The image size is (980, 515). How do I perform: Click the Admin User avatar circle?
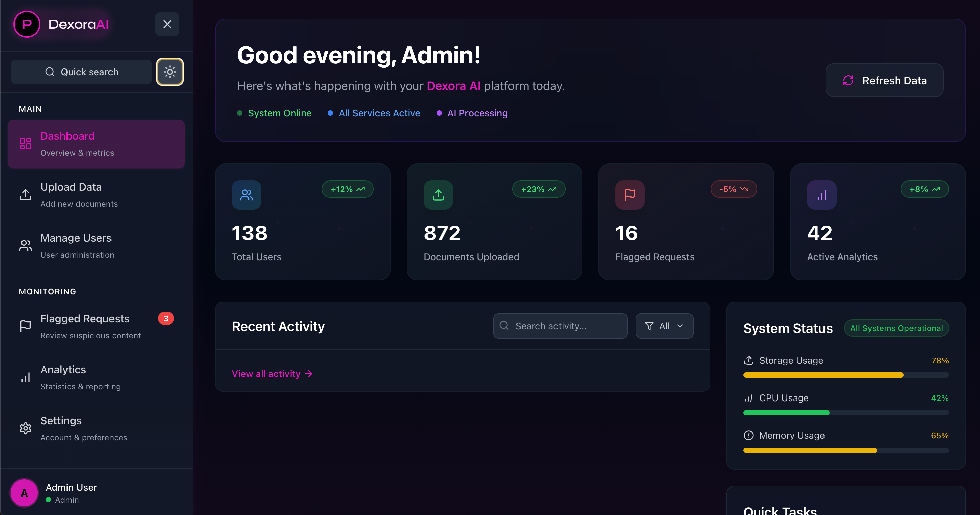click(24, 493)
